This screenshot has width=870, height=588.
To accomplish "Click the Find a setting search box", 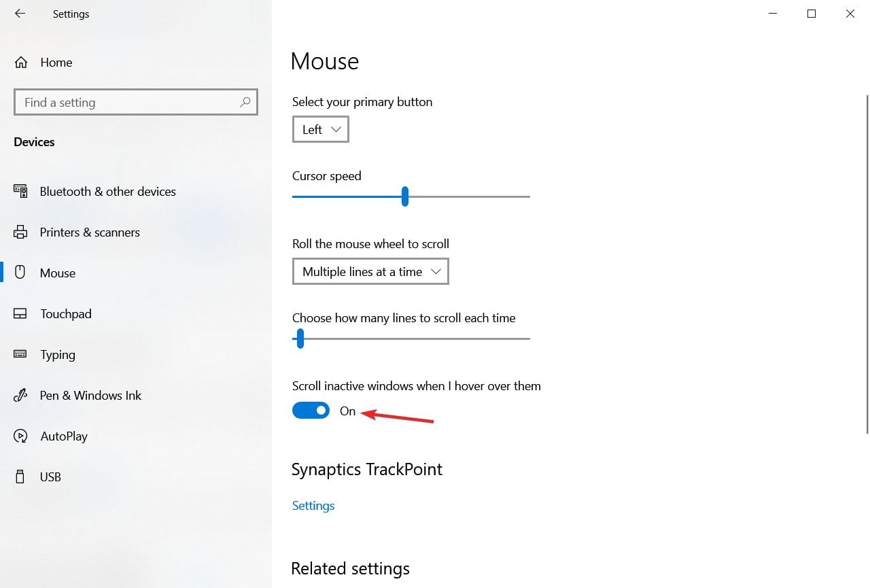I will tap(129, 102).
